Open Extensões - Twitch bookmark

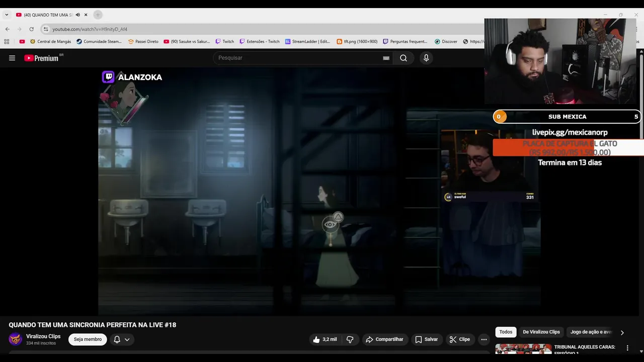[260, 42]
